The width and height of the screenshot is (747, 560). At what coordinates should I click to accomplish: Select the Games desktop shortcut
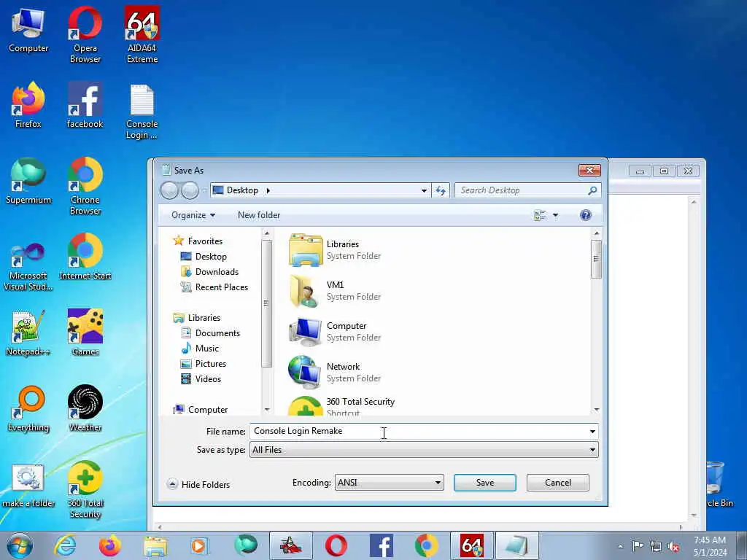[x=85, y=333]
